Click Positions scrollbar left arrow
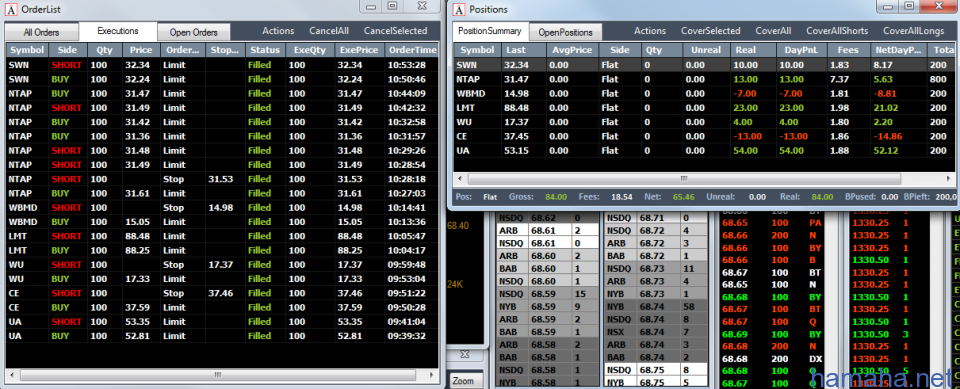 (x=460, y=178)
